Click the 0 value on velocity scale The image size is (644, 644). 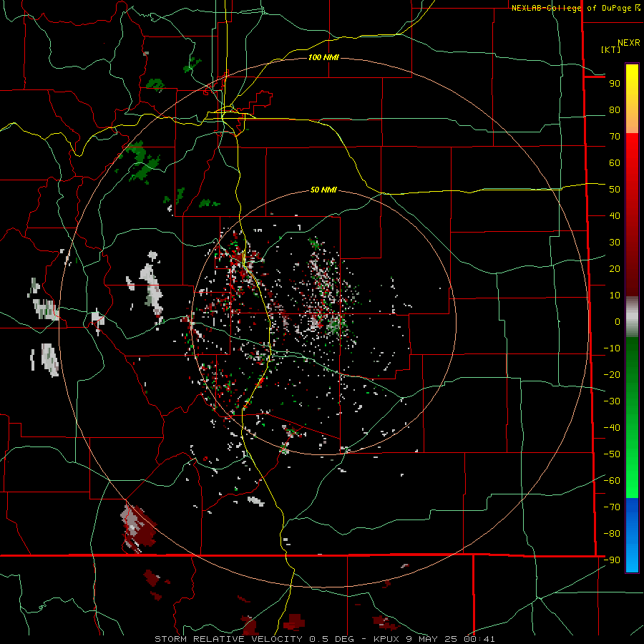[x=618, y=322]
